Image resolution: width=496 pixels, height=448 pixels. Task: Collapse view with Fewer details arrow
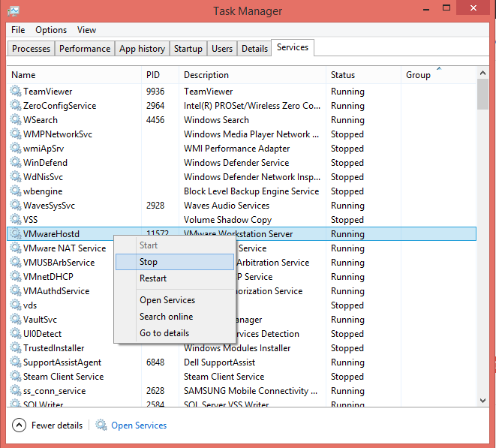(19, 425)
